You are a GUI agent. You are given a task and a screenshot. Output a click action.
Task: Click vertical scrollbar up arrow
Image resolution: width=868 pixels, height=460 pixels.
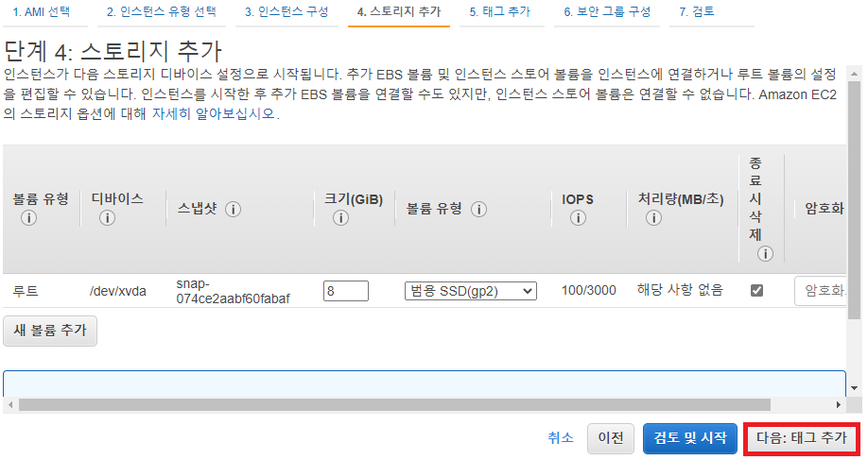point(855,74)
